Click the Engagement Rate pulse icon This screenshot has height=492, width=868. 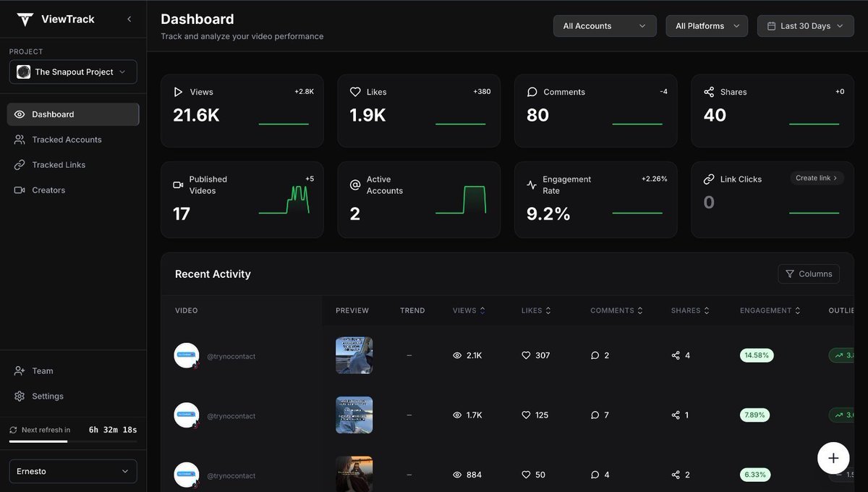pyautogui.click(x=532, y=185)
